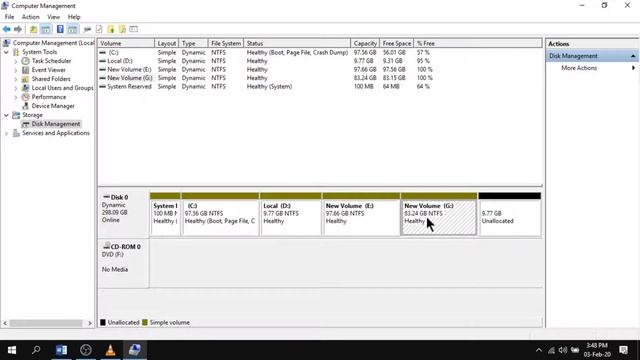Collapse the System Tools node
This screenshot has width=640, height=360.
pyautogui.click(x=6, y=52)
